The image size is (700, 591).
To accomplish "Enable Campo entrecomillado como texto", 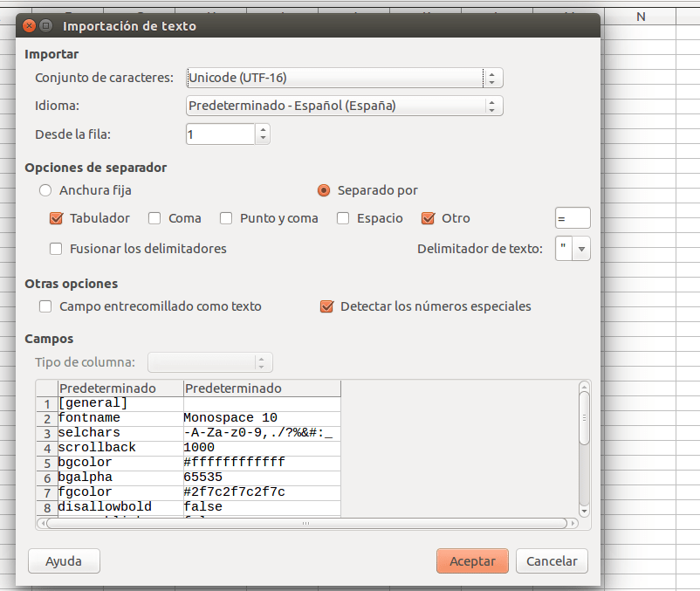I will coord(46,306).
